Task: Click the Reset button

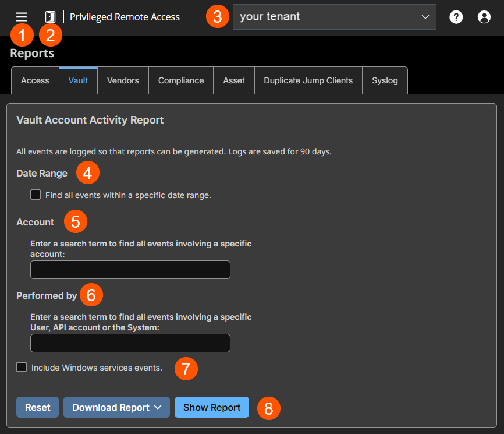Action: click(x=37, y=407)
